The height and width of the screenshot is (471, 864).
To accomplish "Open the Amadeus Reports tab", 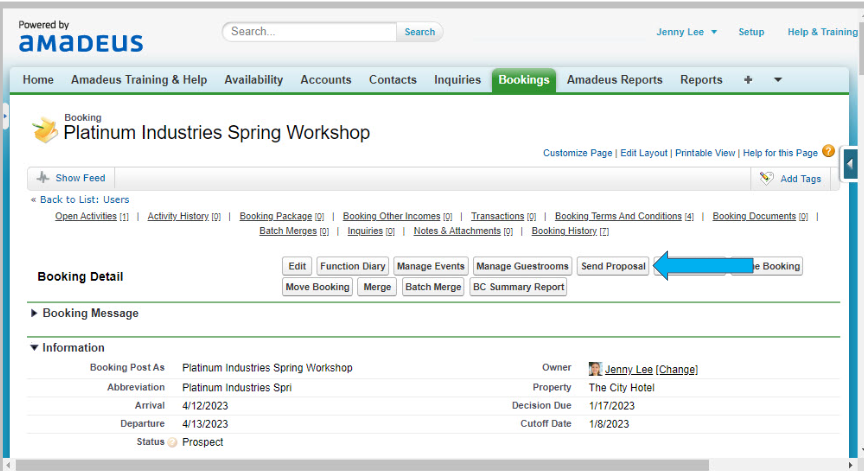I will (x=614, y=80).
